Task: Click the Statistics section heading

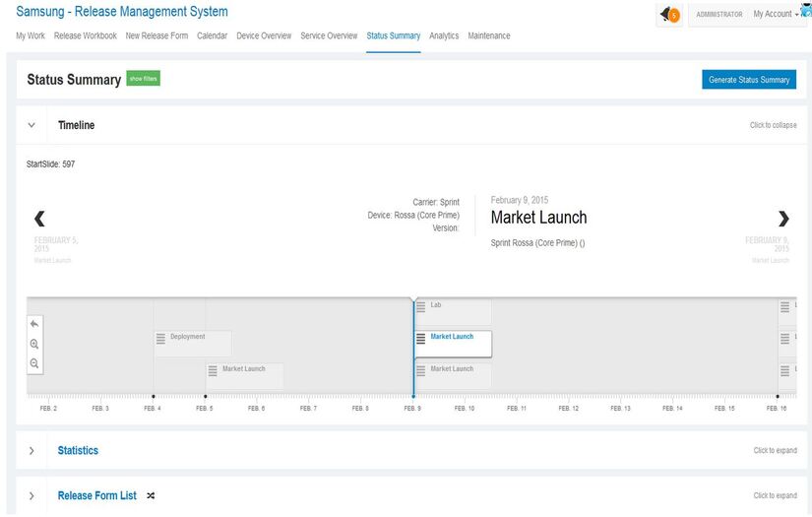Action: (x=78, y=451)
